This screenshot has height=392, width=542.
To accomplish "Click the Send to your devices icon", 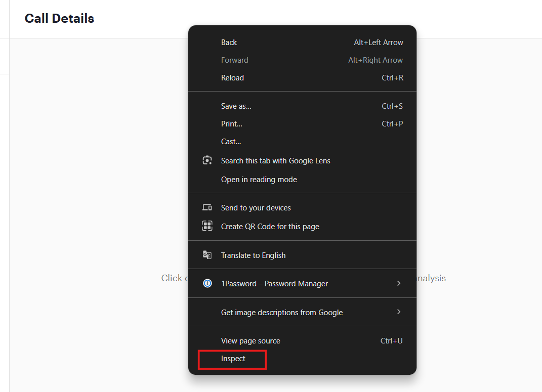I will coord(207,207).
